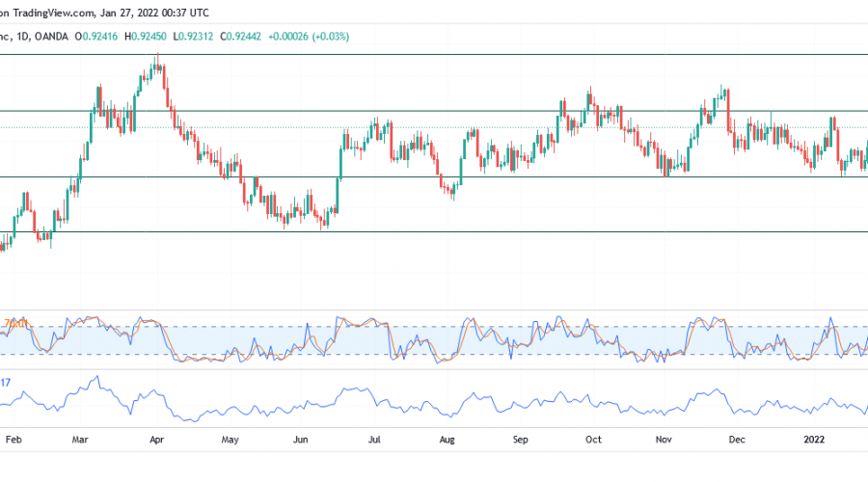The height and width of the screenshot is (482, 868).
Task: Click the orange 70.01 oscillator value
Action: pos(15,323)
